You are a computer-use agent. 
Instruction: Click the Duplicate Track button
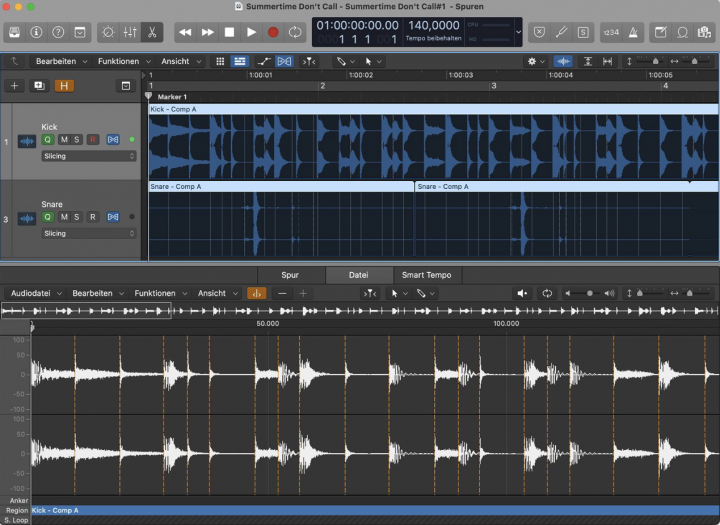point(39,86)
